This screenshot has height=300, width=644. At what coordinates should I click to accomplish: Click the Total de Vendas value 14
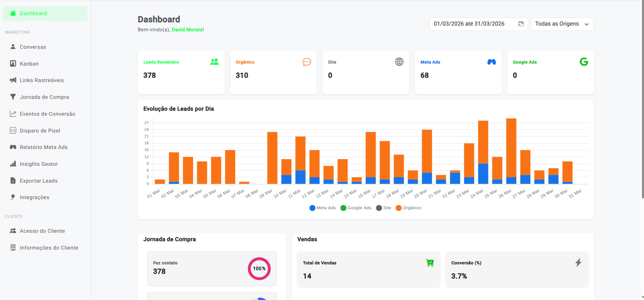coord(307,276)
